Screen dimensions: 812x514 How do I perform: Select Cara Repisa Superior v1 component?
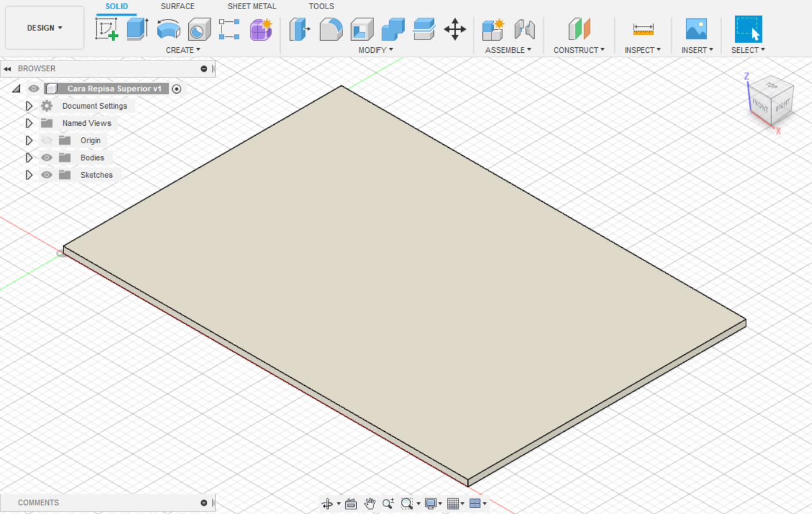pos(115,89)
